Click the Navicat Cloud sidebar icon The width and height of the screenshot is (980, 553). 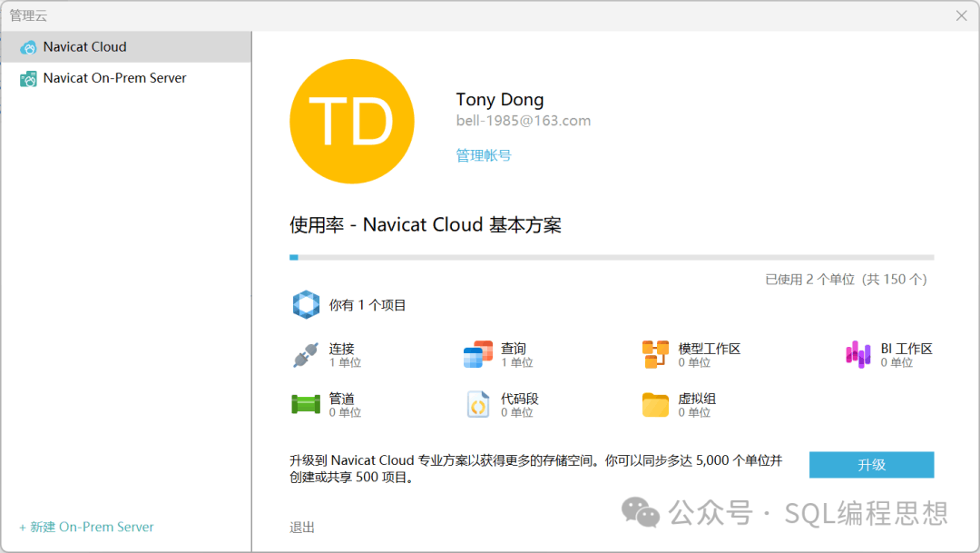tap(28, 47)
